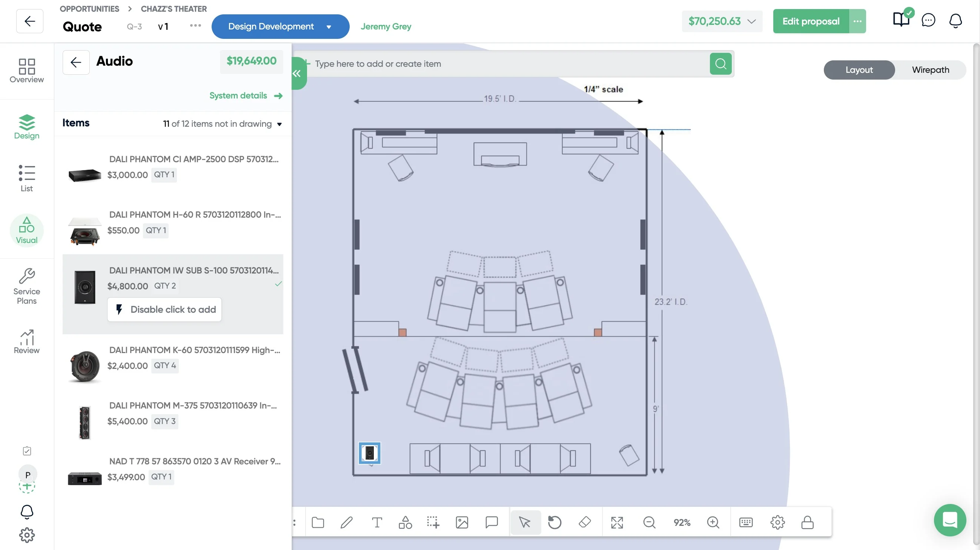980x550 pixels.
Task: Open System details link
Action: click(x=246, y=95)
